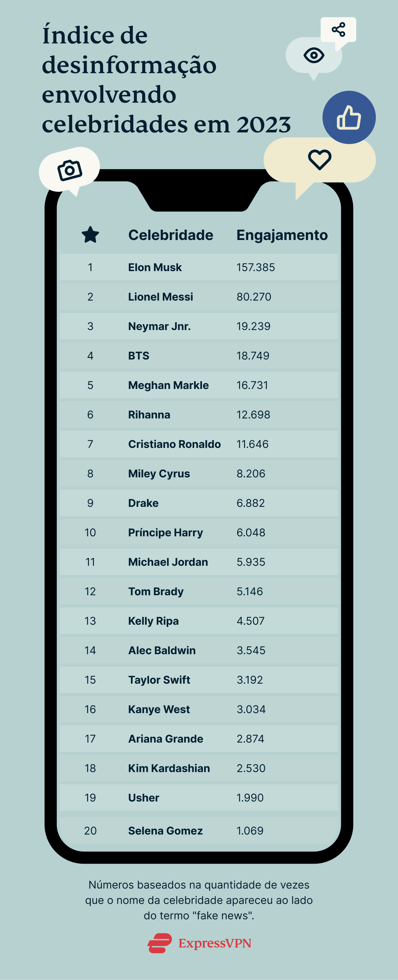Click Selena Gomez at rank 20
The height and width of the screenshot is (980, 398).
[x=165, y=831]
